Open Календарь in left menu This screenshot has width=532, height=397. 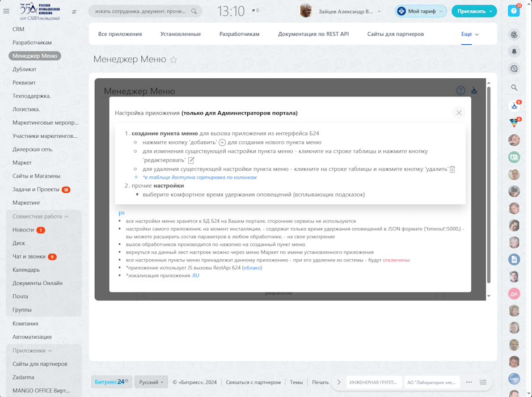point(26,270)
